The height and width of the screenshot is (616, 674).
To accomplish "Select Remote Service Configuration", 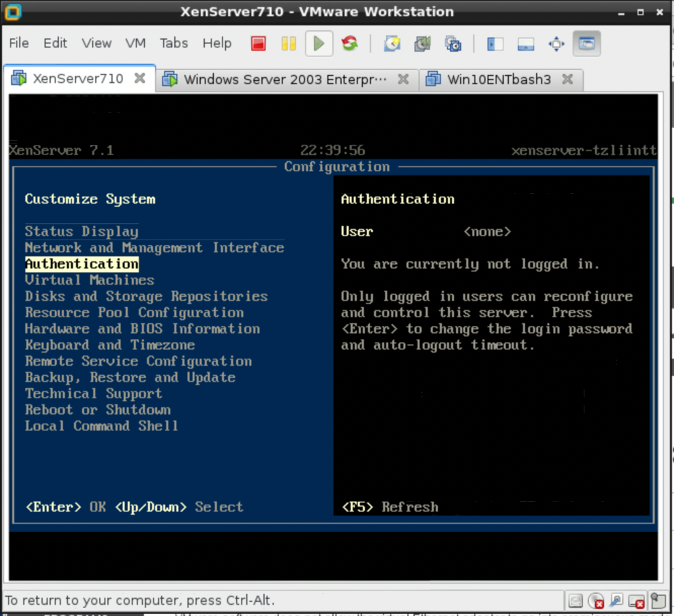I will (138, 361).
